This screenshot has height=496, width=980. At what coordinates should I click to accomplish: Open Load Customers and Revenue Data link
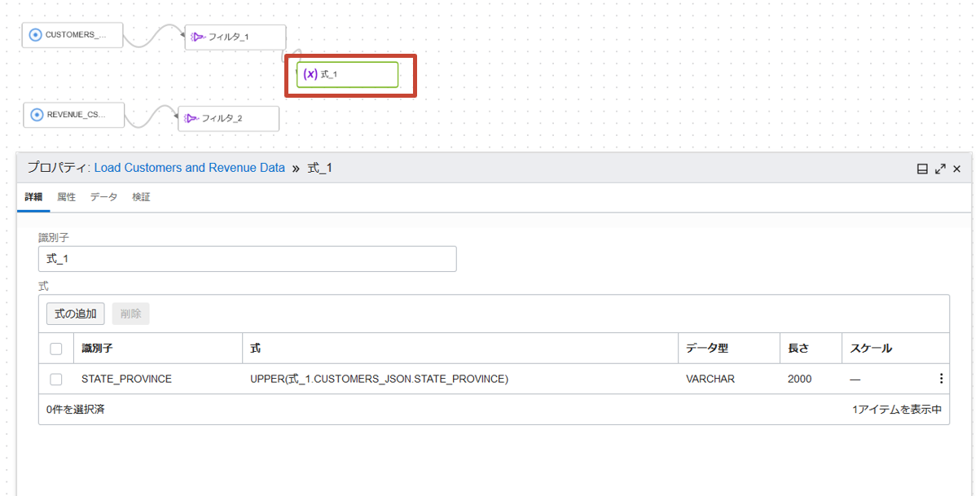(x=190, y=168)
